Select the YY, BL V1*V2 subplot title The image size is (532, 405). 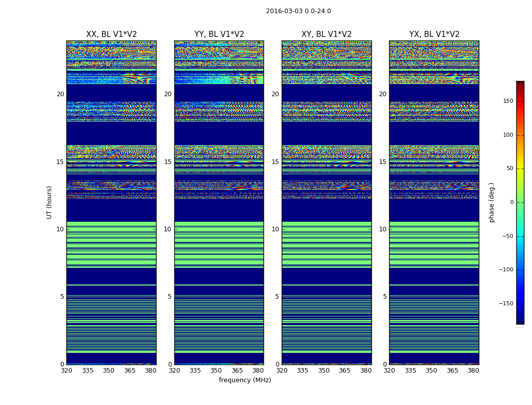point(219,34)
